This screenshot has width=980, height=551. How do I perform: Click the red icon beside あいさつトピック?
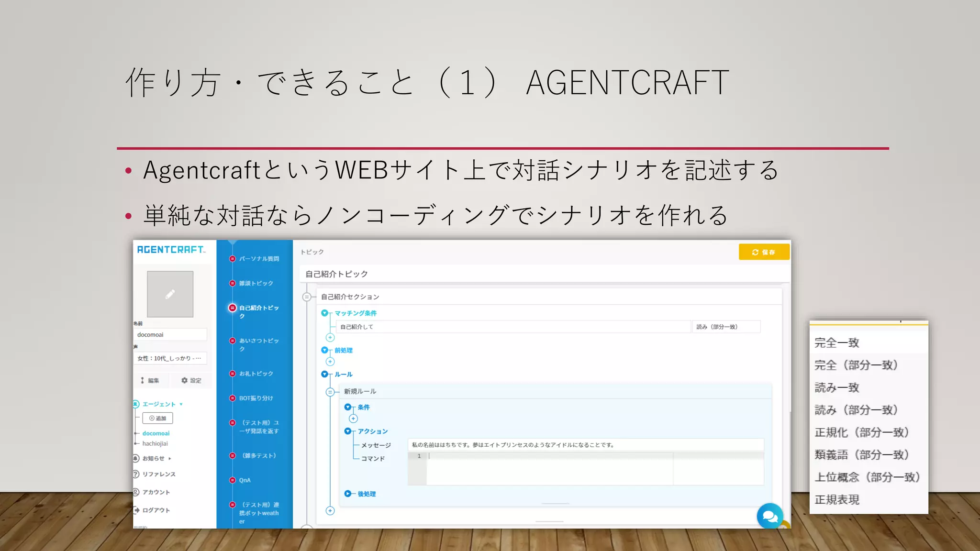tap(233, 341)
